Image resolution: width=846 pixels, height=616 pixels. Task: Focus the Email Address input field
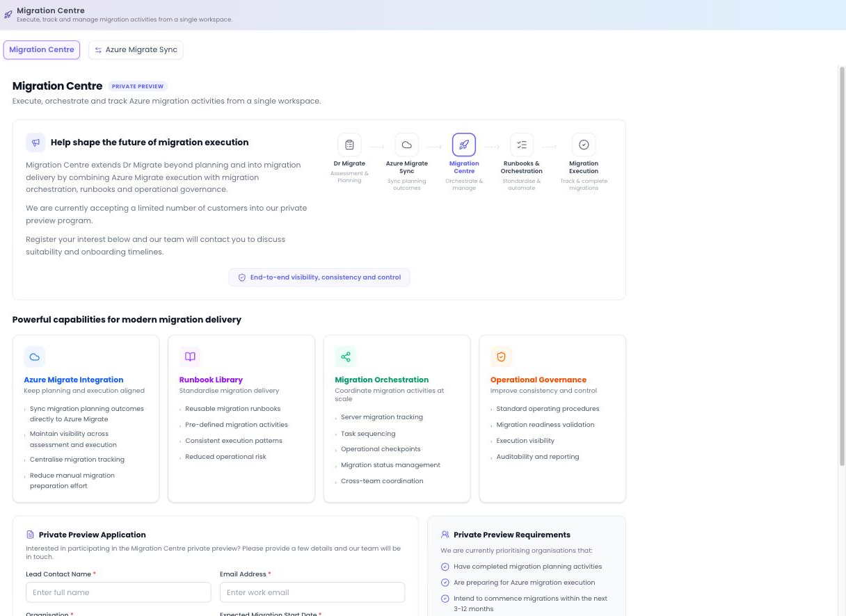(312, 592)
